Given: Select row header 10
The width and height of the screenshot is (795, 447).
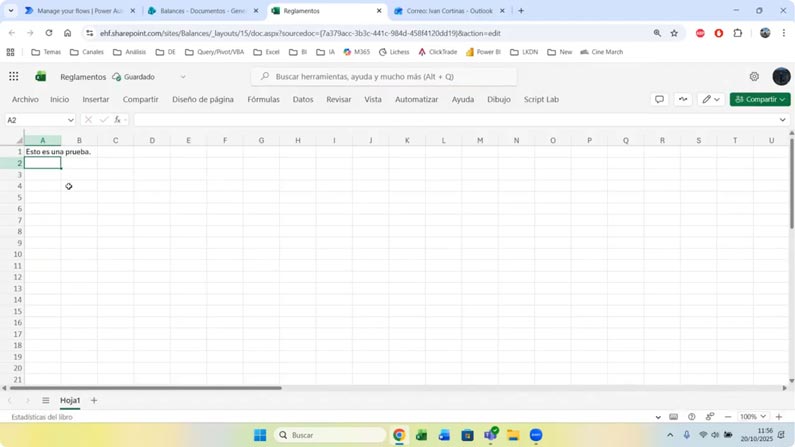Looking at the screenshot, I should pyautogui.click(x=18, y=254).
